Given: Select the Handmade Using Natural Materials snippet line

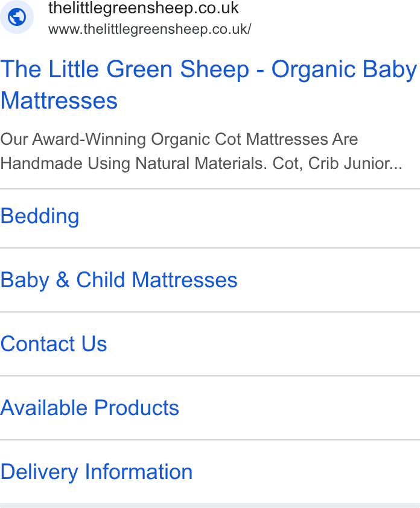Looking at the screenshot, I should pos(134,164).
